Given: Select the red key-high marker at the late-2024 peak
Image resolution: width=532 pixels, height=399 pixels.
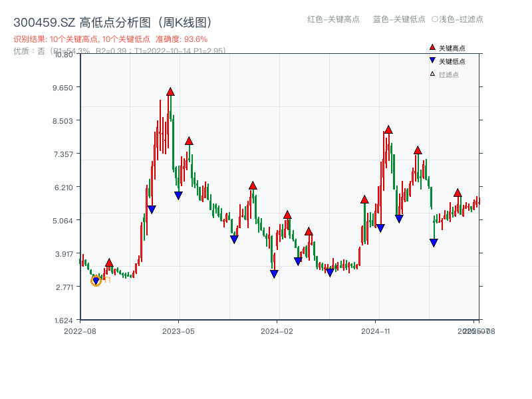Looking at the screenshot, I should point(388,129).
